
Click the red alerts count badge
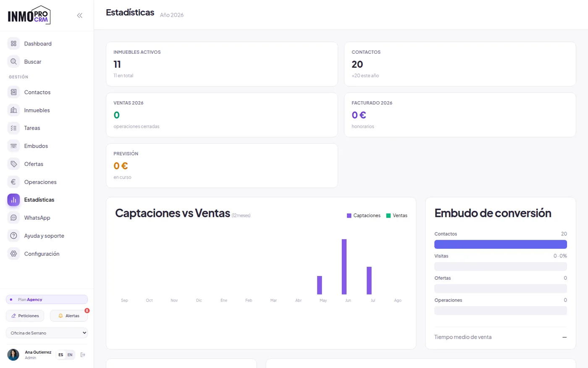[87, 310]
